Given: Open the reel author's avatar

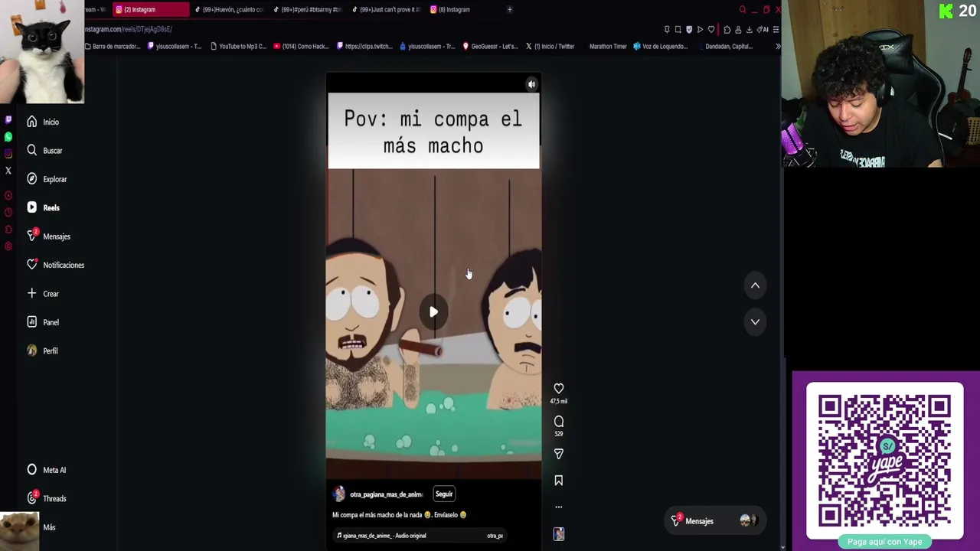Looking at the screenshot, I should (339, 494).
